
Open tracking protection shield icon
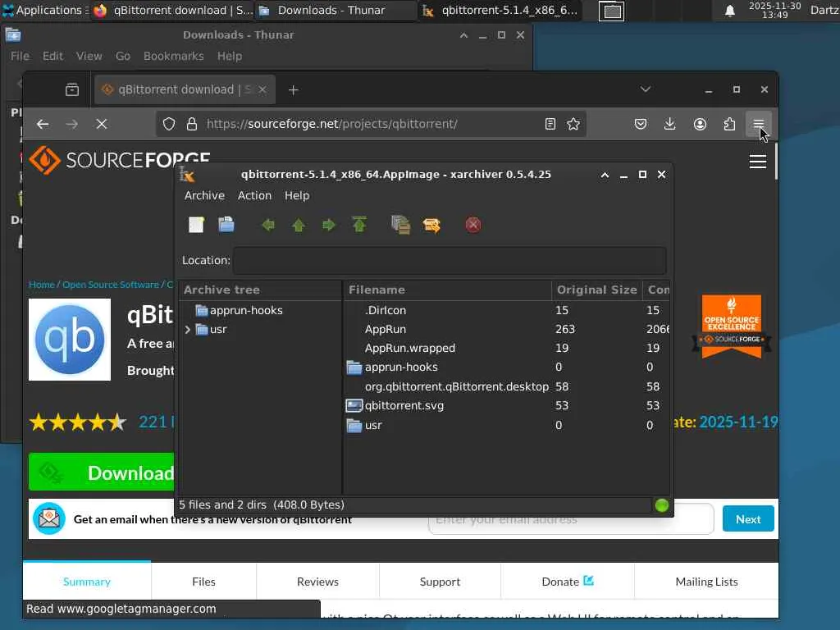[x=169, y=125]
